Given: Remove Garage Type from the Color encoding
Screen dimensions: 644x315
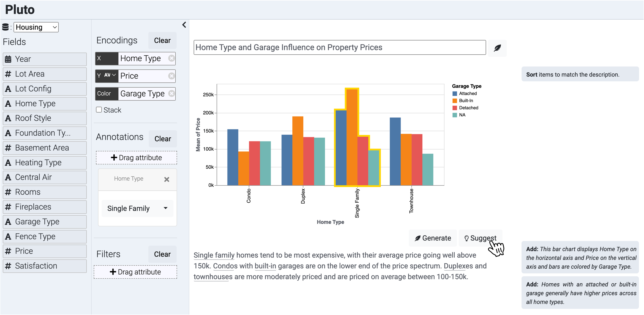Looking at the screenshot, I should click(x=171, y=93).
